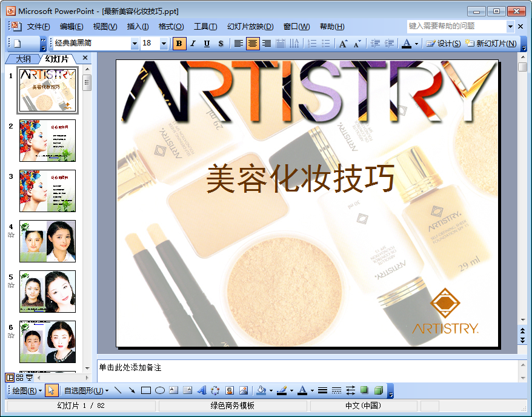
Task: Apply the fill color bucket
Action: pos(261,390)
